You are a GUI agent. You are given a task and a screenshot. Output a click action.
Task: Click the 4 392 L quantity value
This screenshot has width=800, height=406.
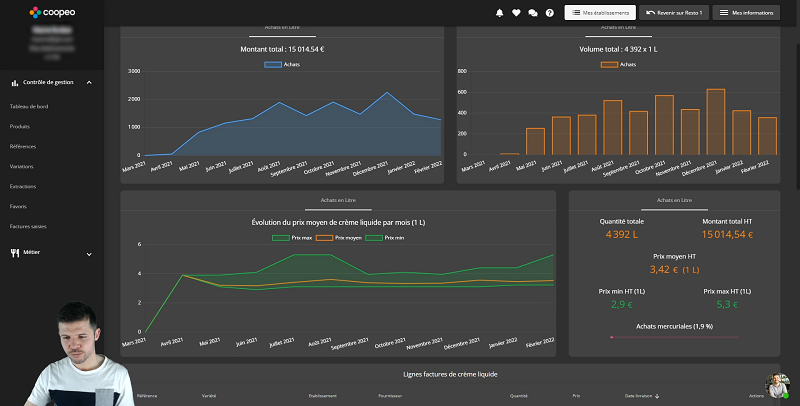(x=621, y=235)
